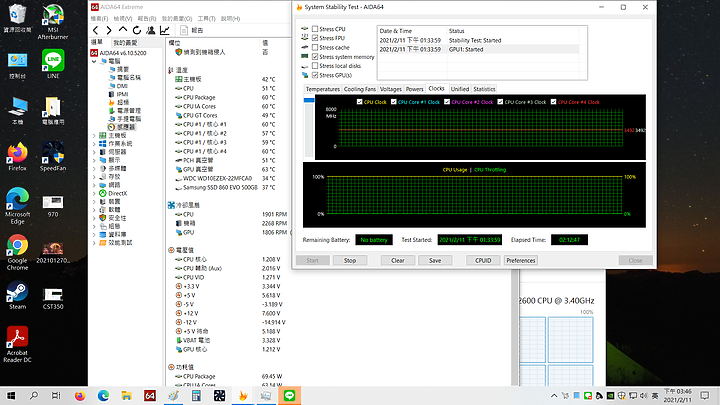Show hidden tray icons chevron
Viewport: 720px width, 405px height.
point(554,395)
